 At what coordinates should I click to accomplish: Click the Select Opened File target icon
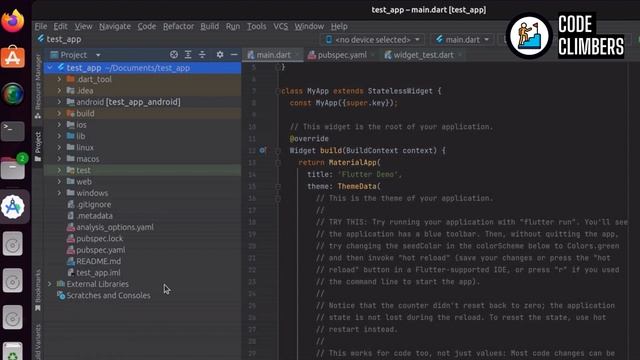click(x=174, y=54)
